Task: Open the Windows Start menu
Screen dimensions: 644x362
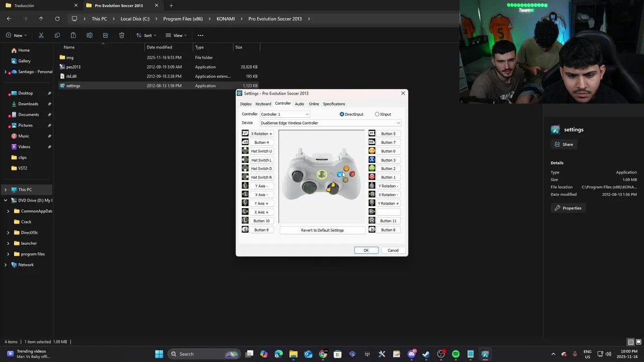Action: tap(159, 354)
